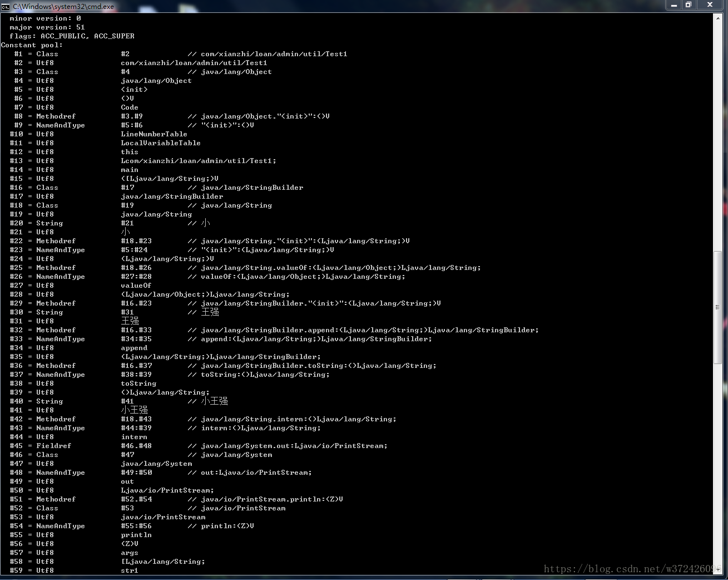Open the cmd.exe window system menu icon
The height and width of the screenshot is (580, 728).
pos(6,6)
